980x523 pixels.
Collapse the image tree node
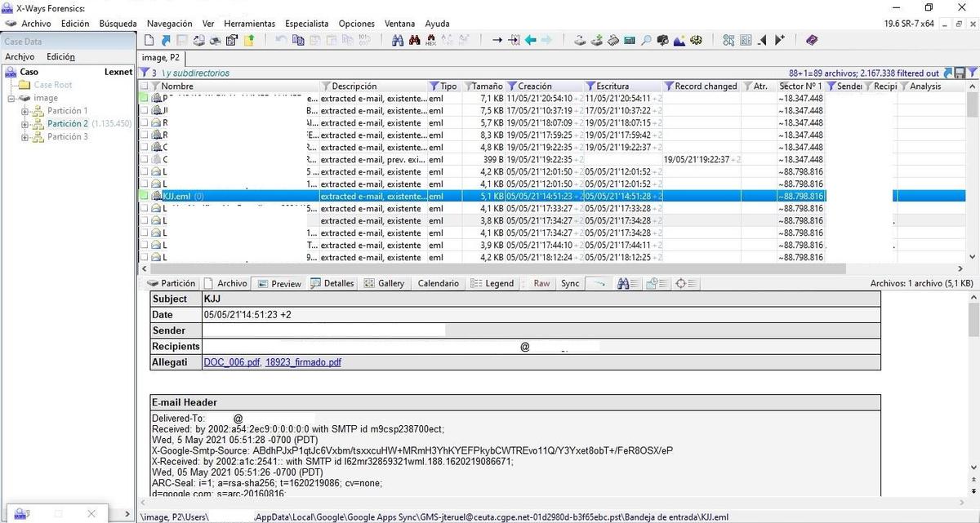[11, 99]
